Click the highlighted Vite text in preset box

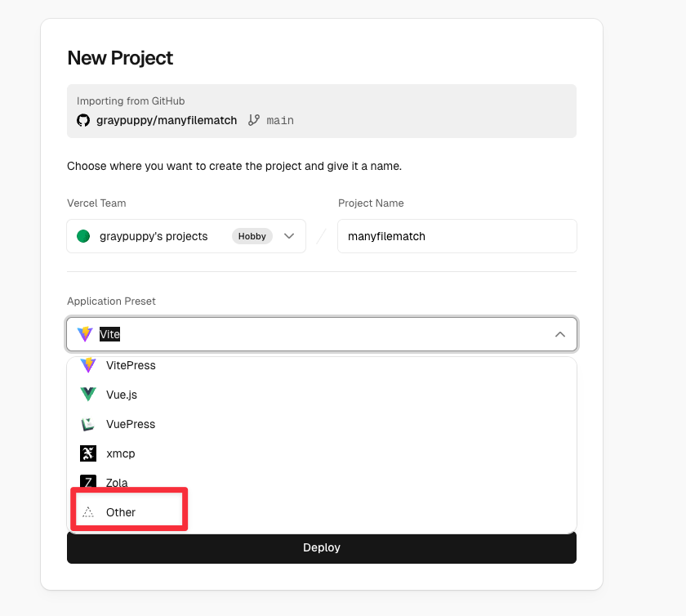tap(110, 334)
